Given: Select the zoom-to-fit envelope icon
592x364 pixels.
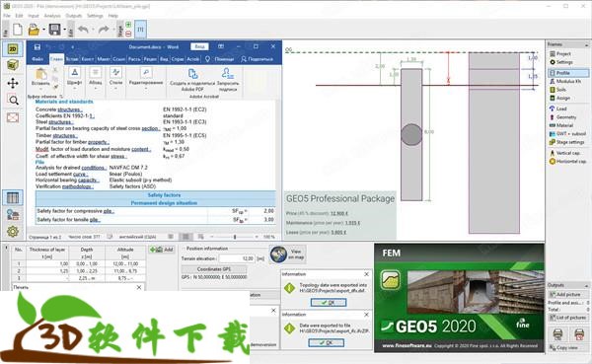Looking at the screenshot, I should [13, 117].
